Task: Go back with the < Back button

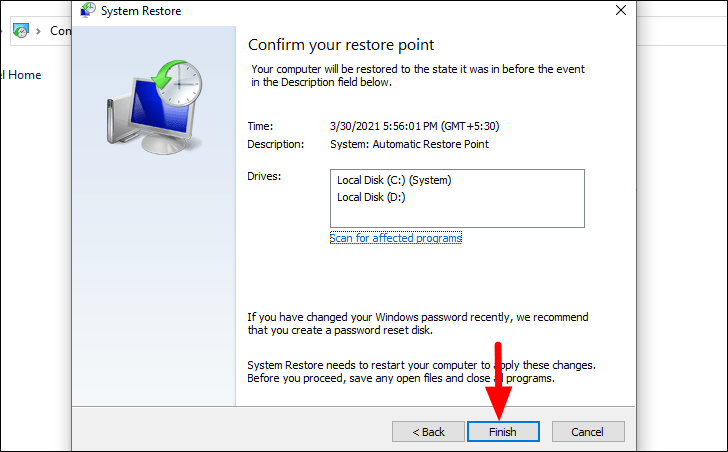Action: pos(428,432)
